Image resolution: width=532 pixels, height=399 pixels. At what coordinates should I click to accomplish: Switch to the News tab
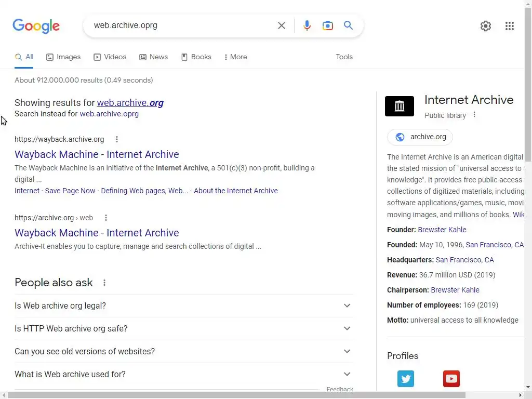(x=154, y=57)
